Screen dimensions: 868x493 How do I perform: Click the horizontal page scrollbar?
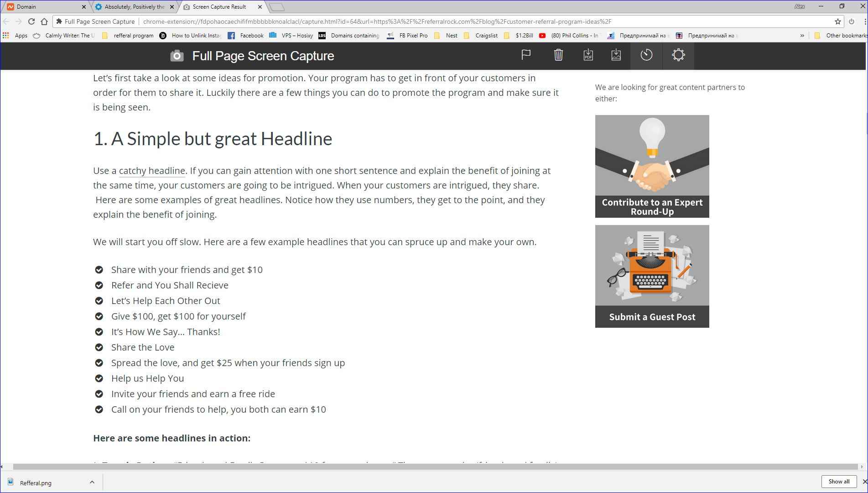click(433, 467)
